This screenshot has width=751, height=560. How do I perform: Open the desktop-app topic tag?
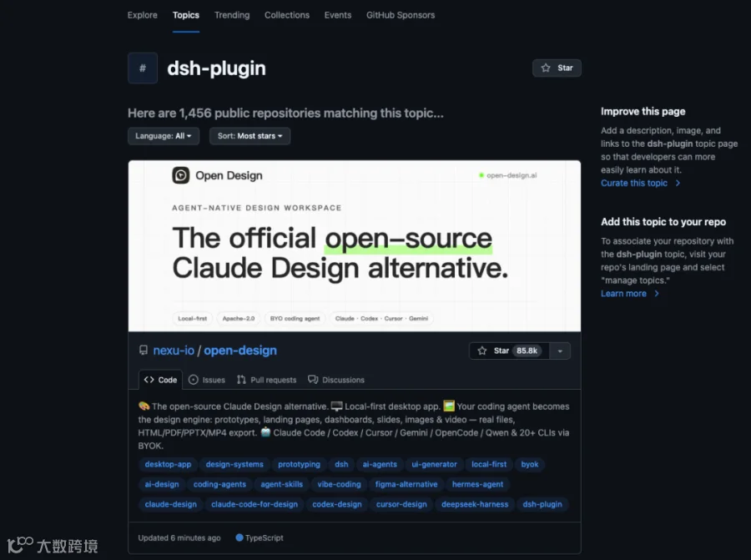(x=168, y=464)
